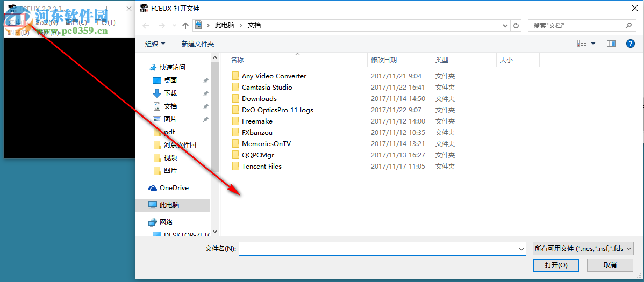Screen dimensions: 644x282
Task: Sort files by 名称 column
Action: (x=237, y=60)
